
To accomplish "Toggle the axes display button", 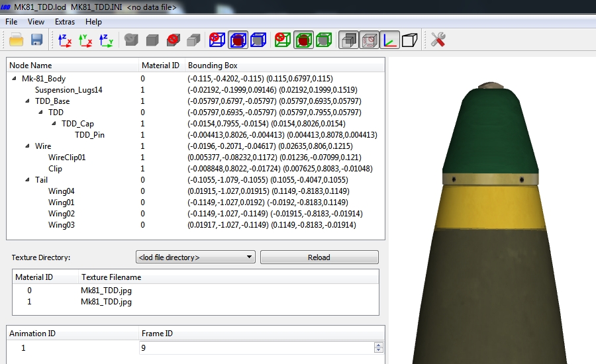I will 389,40.
